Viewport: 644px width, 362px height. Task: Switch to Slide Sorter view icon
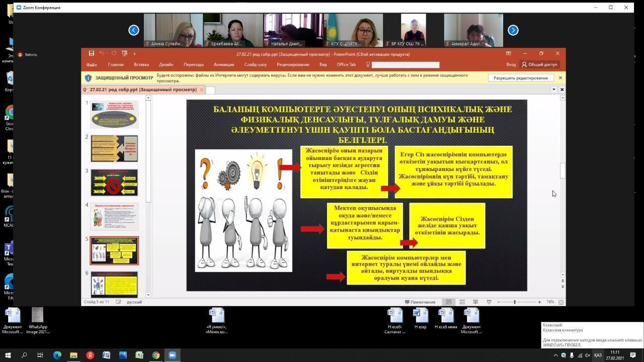tap(462, 302)
